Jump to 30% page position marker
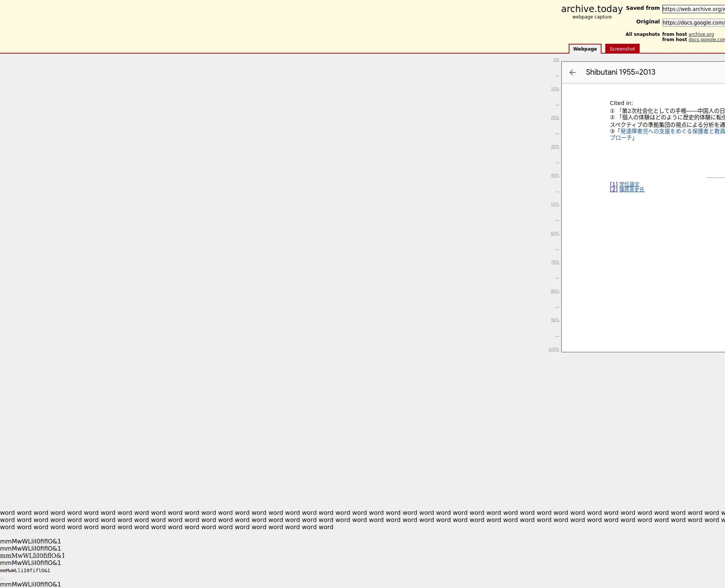 coord(555,147)
